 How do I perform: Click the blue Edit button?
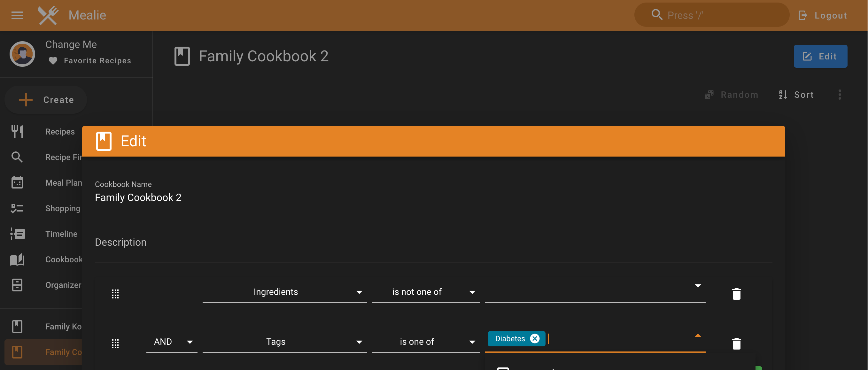click(x=820, y=56)
